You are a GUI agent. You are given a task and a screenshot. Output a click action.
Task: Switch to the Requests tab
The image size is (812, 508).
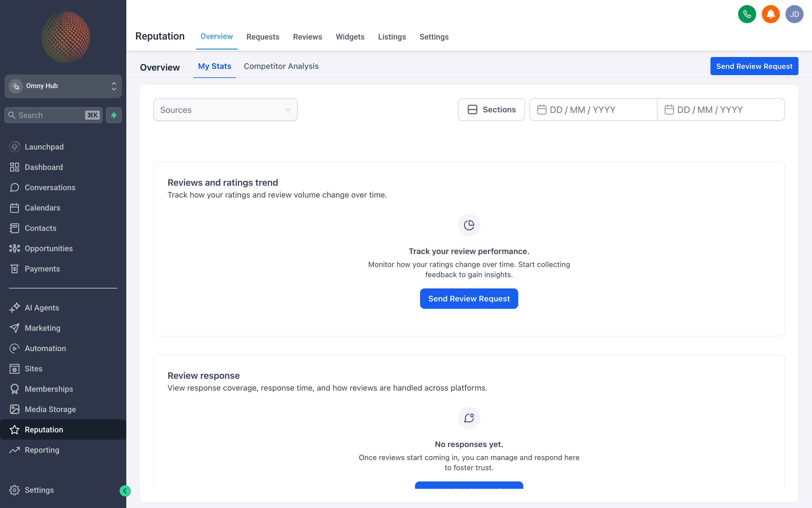tap(263, 37)
